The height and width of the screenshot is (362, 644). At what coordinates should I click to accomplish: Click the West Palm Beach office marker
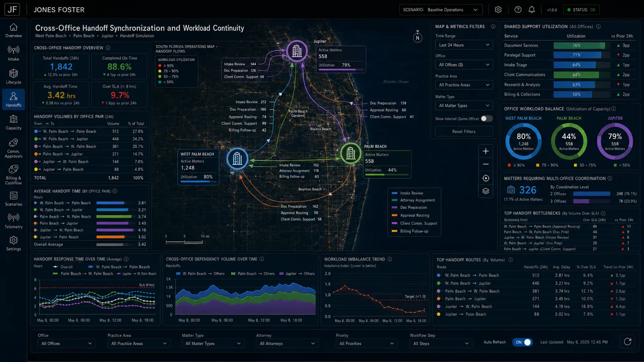coord(237,158)
